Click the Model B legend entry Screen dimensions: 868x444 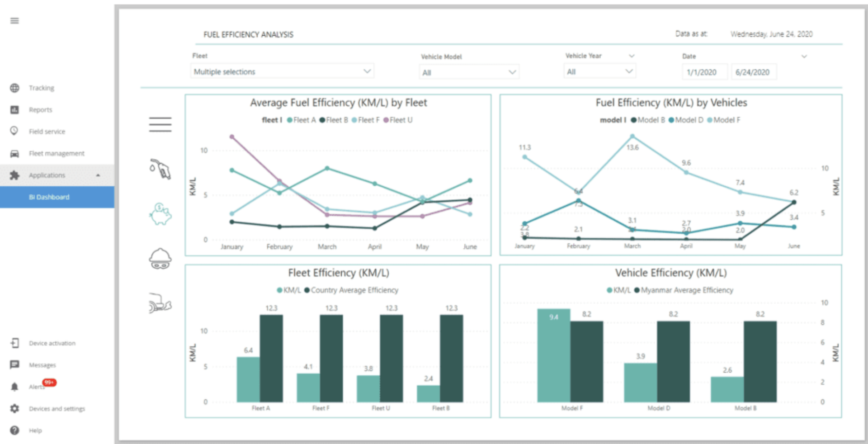pyautogui.click(x=648, y=120)
